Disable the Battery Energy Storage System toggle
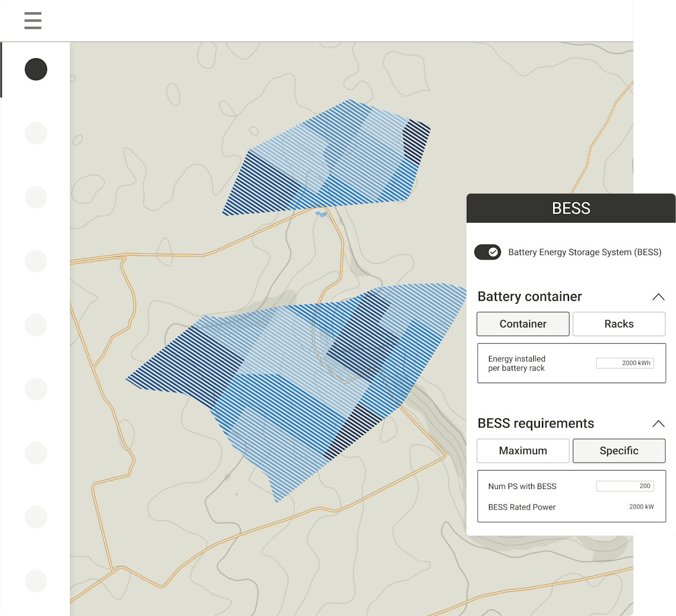676x616 pixels. [487, 252]
